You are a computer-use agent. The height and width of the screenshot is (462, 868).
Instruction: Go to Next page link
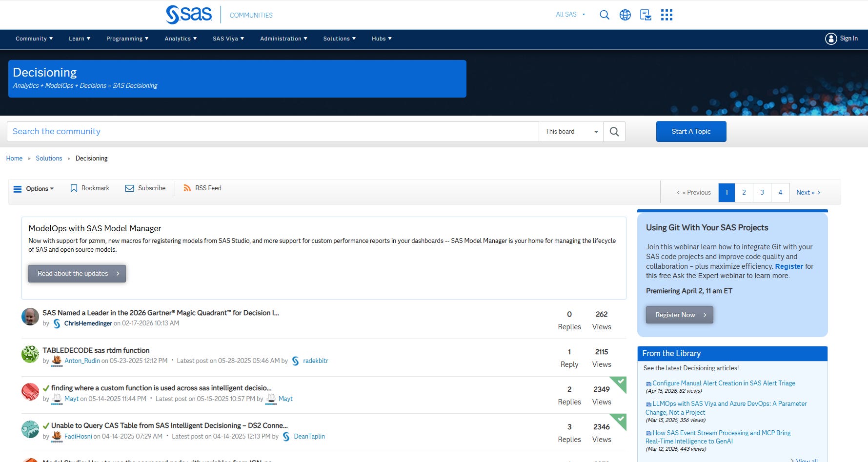pos(808,193)
